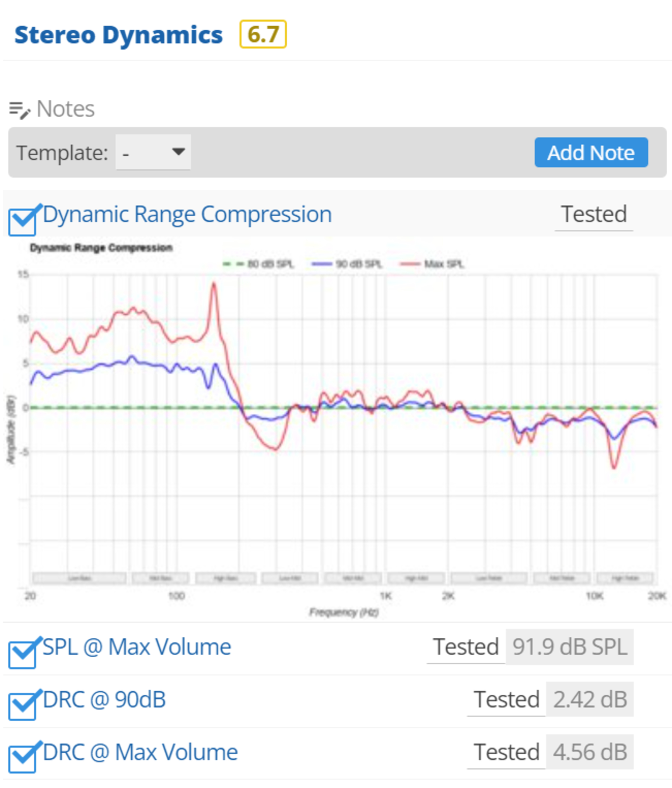Toggle the DRC @ 90dB checkbox
The height and width of the screenshot is (788, 672).
[x=22, y=707]
